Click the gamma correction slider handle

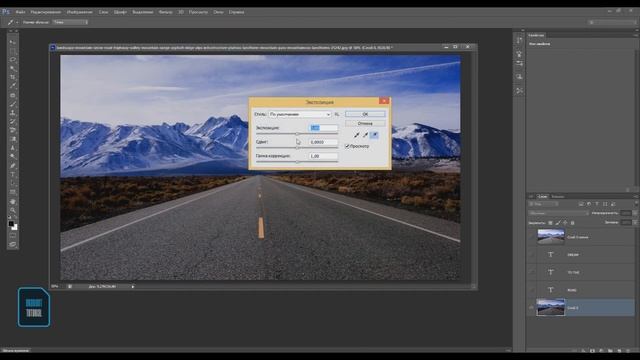297,162
